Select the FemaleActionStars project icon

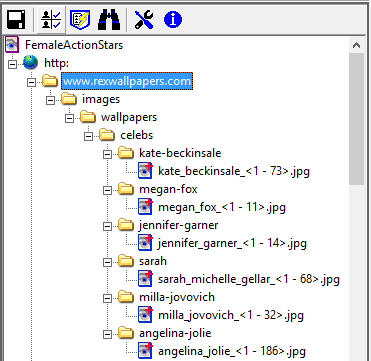(x=12, y=45)
